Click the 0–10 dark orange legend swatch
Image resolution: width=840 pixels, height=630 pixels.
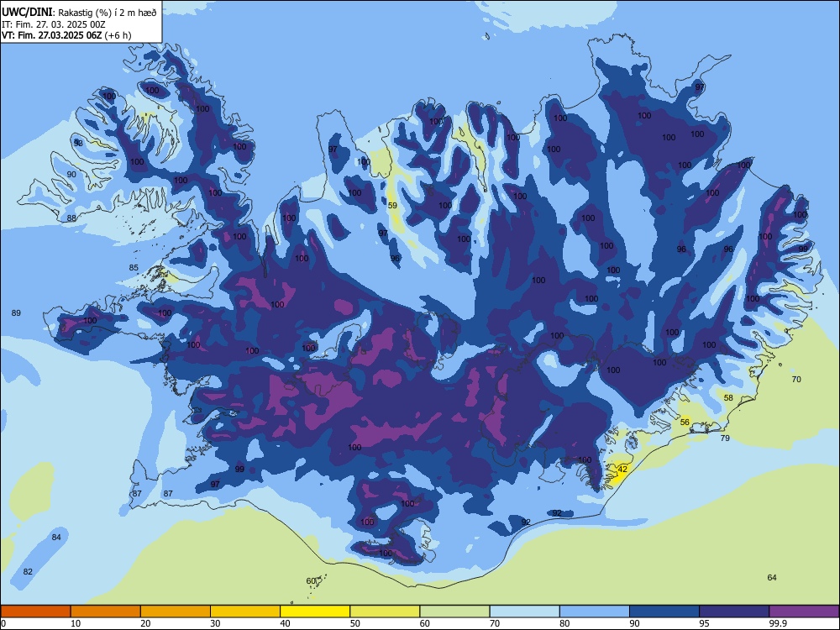click(x=36, y=612)
